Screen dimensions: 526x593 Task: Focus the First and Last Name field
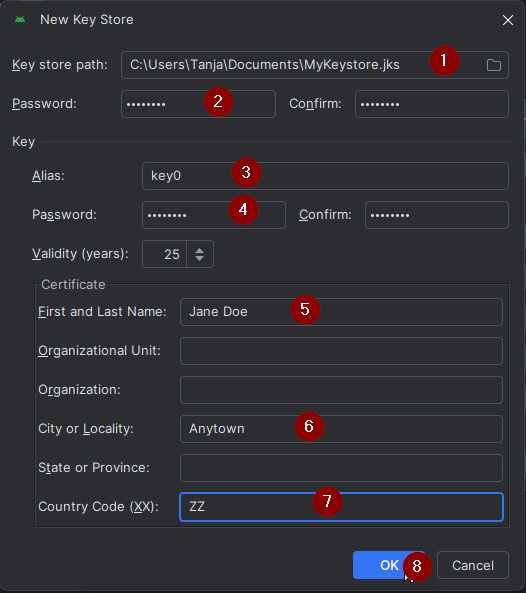point(341,312)
